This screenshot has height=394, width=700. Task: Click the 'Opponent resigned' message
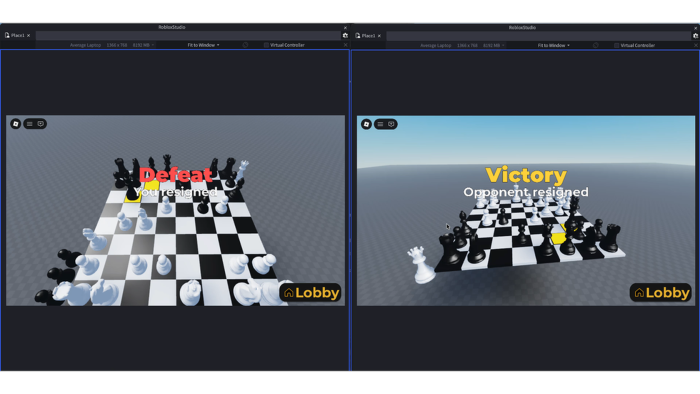tap(526, 192)
